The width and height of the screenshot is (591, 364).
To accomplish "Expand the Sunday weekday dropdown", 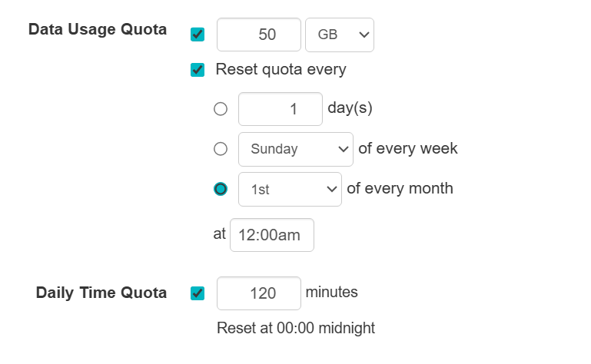I will [x=295, y=149].
